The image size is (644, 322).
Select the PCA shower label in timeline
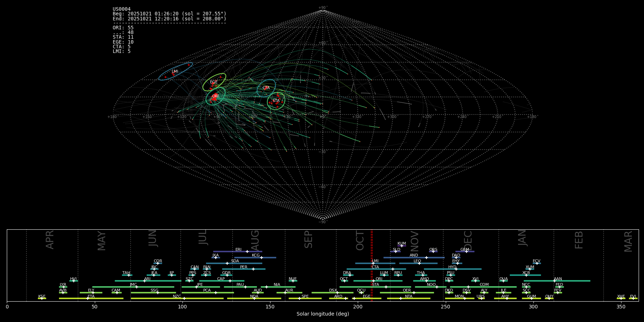(x=207, y=291)
